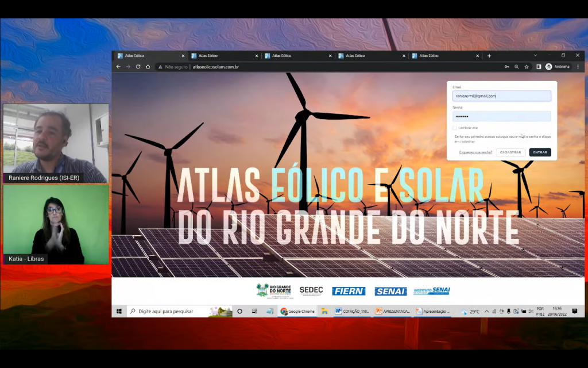The width and height of the screenshot is (588, 368).
Task: Click the zoom magnifier icon in address bar
Action: pyautogui.click(x=517, y=67)
